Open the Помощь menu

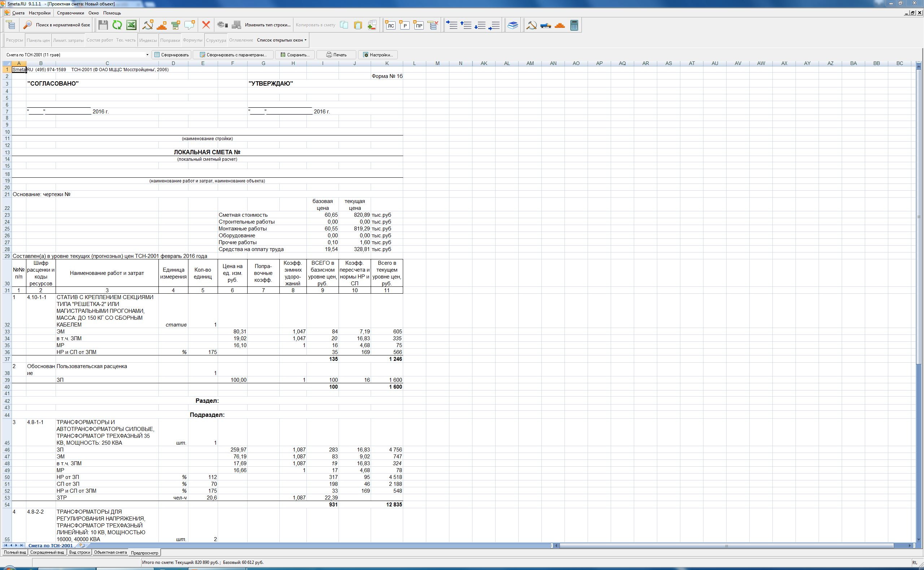(x=112, y=13)
